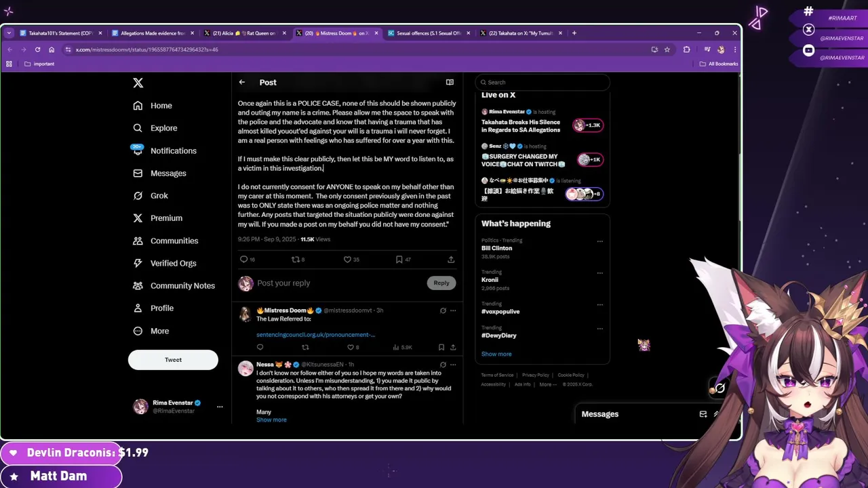Join the SURGERY CHANGED MY VOICE live space
The width and height of the screenshot is (868, 488).
tap(589, 160)
